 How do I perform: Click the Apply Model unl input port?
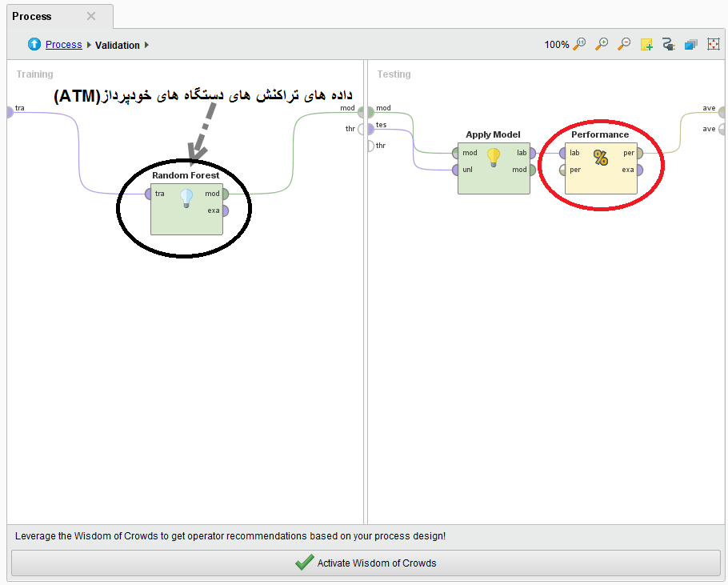(455, 170)
